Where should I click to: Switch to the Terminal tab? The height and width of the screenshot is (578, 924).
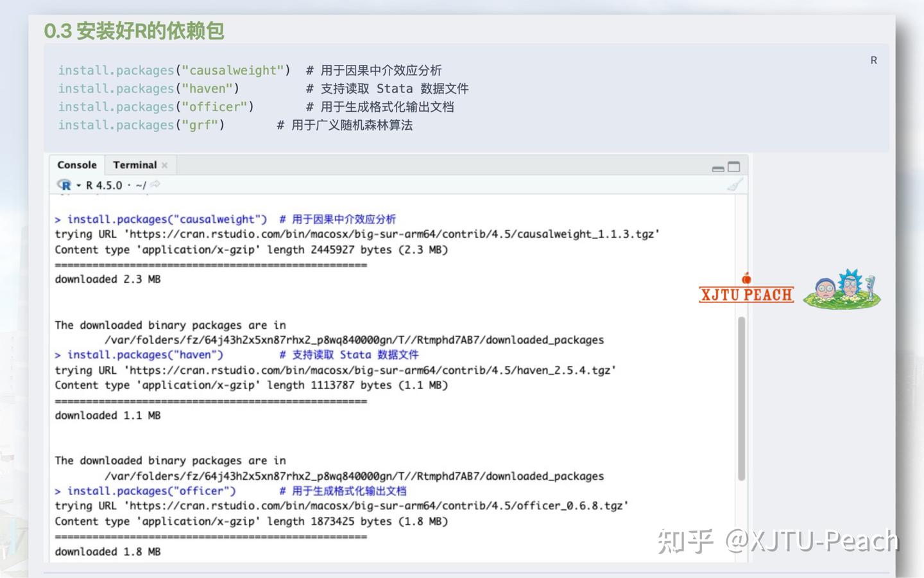[135, 165]
